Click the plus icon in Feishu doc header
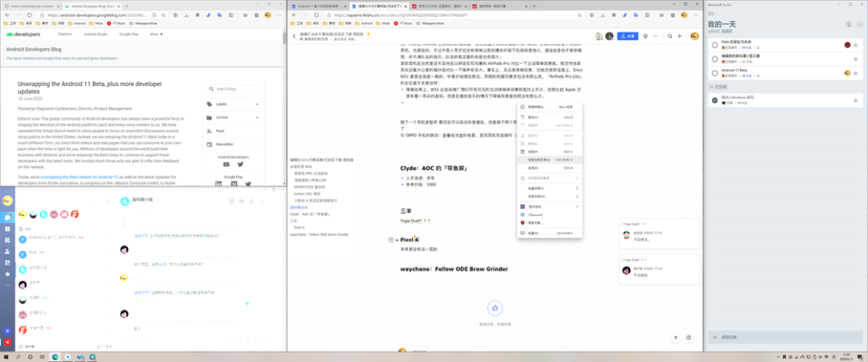 (679, 36)
